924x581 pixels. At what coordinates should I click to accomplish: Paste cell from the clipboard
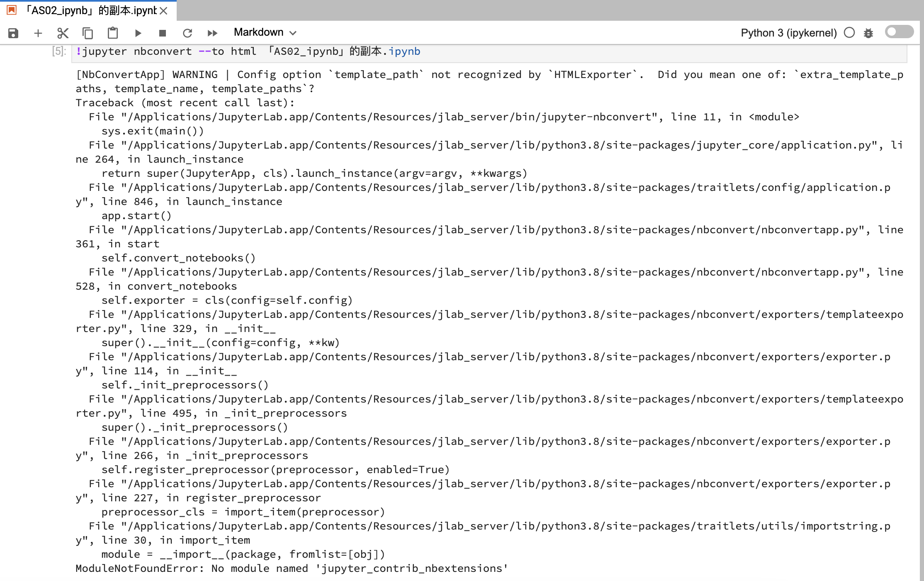(113, 33)
